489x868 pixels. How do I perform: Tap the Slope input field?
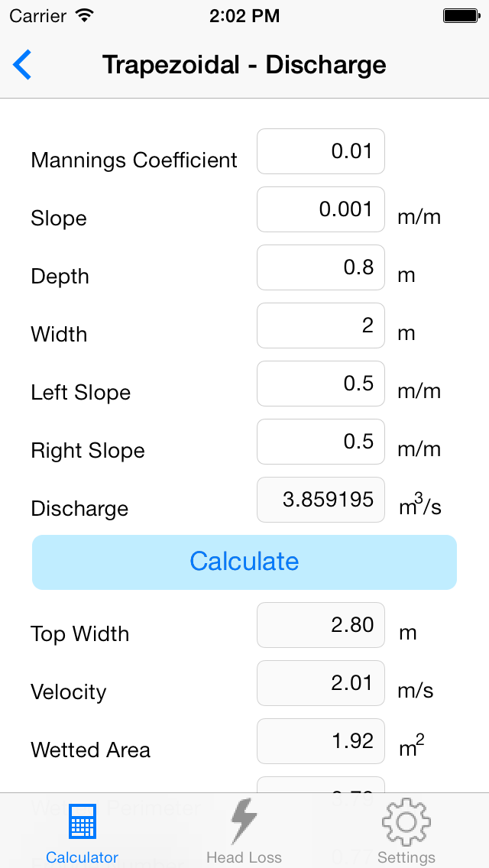tap(321, 209)
